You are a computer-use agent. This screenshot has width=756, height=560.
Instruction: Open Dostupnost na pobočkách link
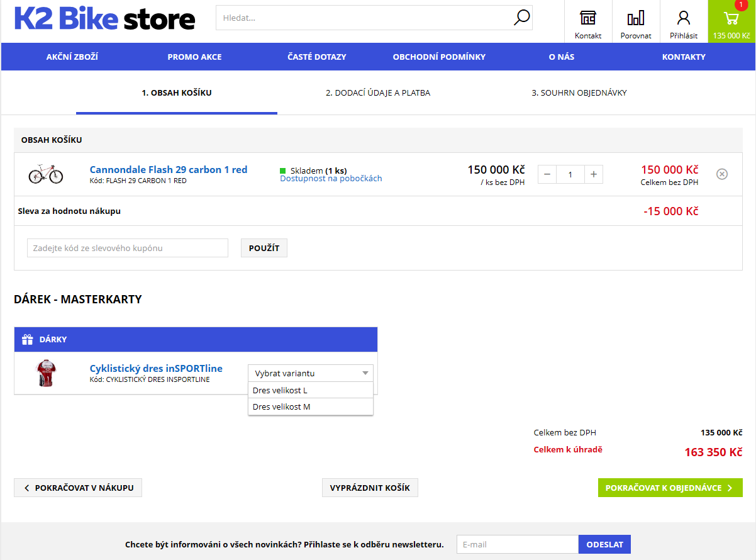pos(331,179)
